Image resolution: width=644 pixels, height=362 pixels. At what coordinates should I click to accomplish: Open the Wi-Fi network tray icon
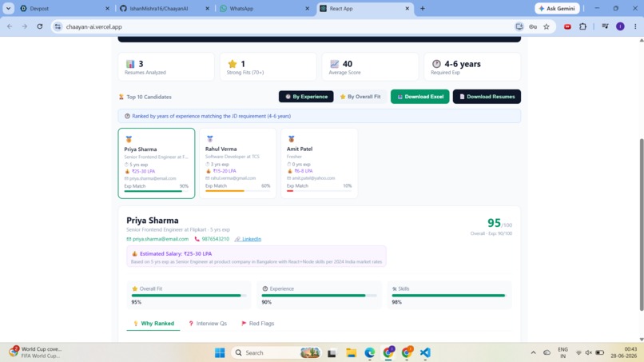coord(578,352)
